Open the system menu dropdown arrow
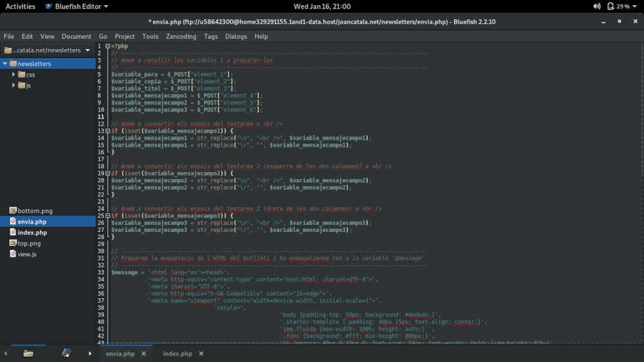 tap(634, 6)
